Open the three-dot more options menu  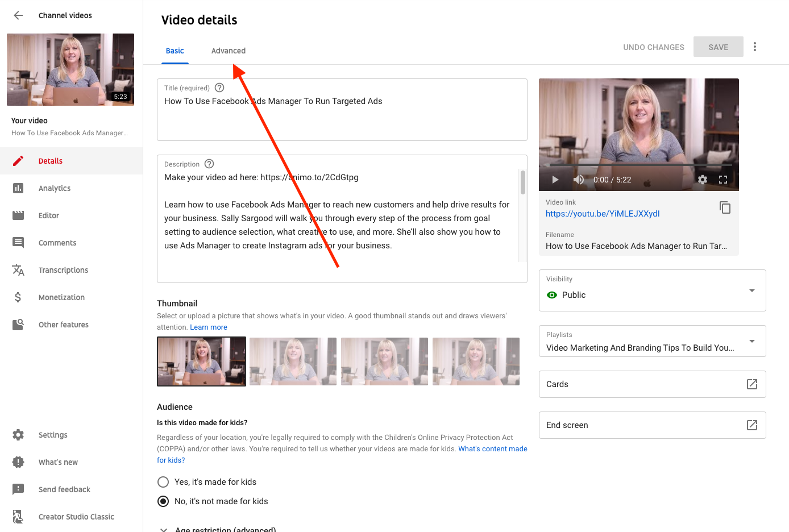click(755, 47)
